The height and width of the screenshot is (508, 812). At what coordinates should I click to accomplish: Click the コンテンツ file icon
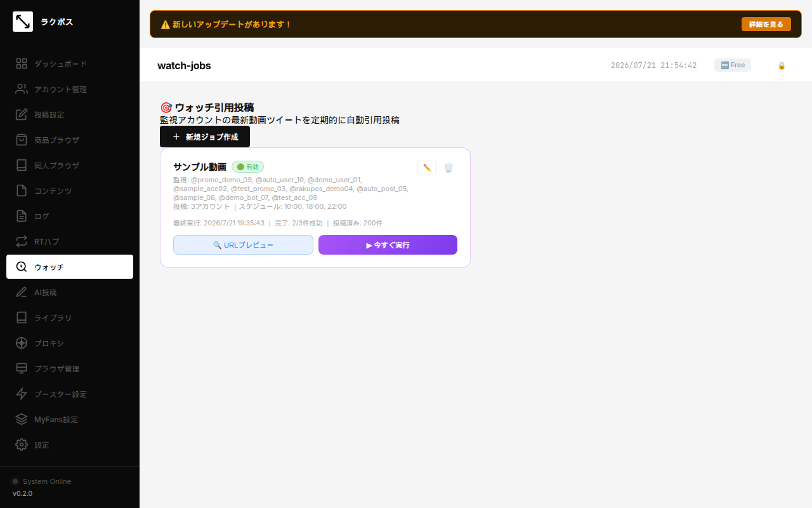click(x=22, y=190)
